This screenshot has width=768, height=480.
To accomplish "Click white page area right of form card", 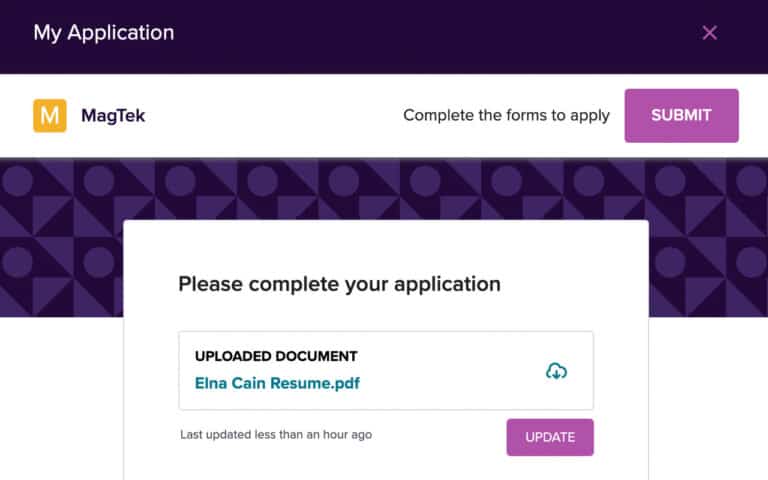I will coord(708,400).
